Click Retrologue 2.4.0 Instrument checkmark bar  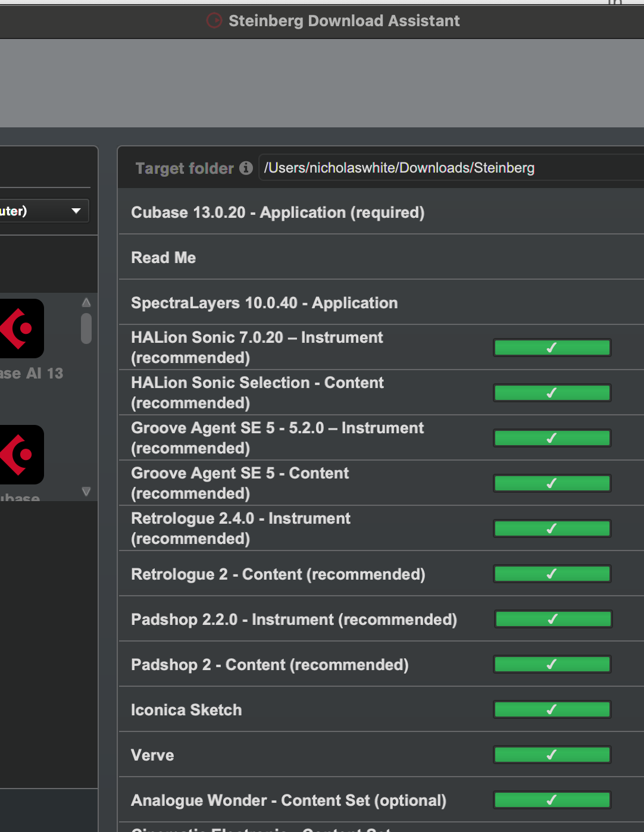[x=552, y=528]
